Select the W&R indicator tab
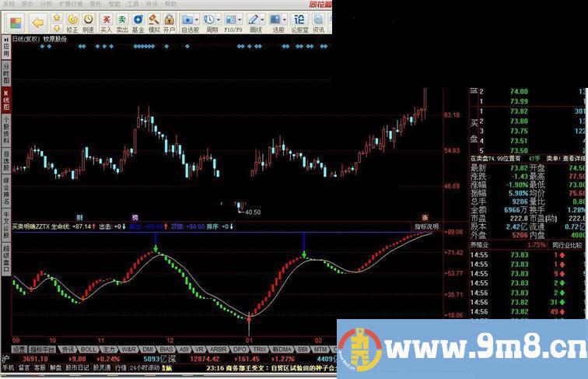The width and height of the screenshot is (588, 379). point(128,349)
